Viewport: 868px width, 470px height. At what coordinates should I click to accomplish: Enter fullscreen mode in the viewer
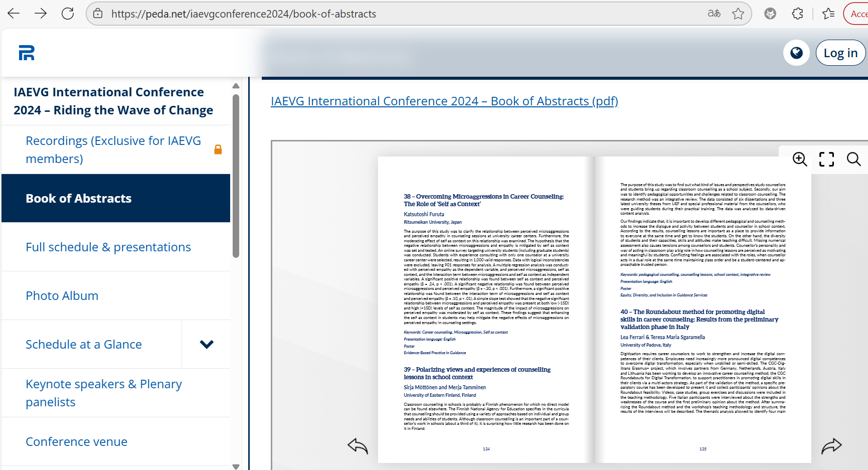click(826, 160)
